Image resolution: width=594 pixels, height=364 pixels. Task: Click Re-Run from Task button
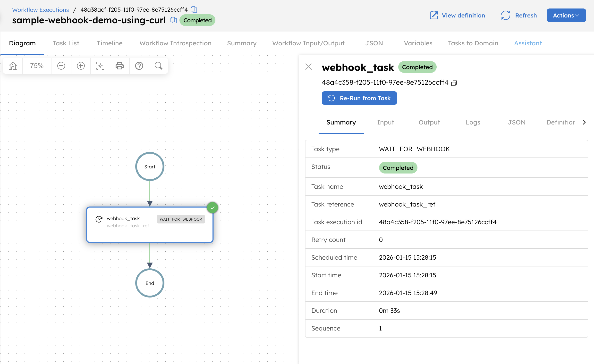tap(359, 98)
